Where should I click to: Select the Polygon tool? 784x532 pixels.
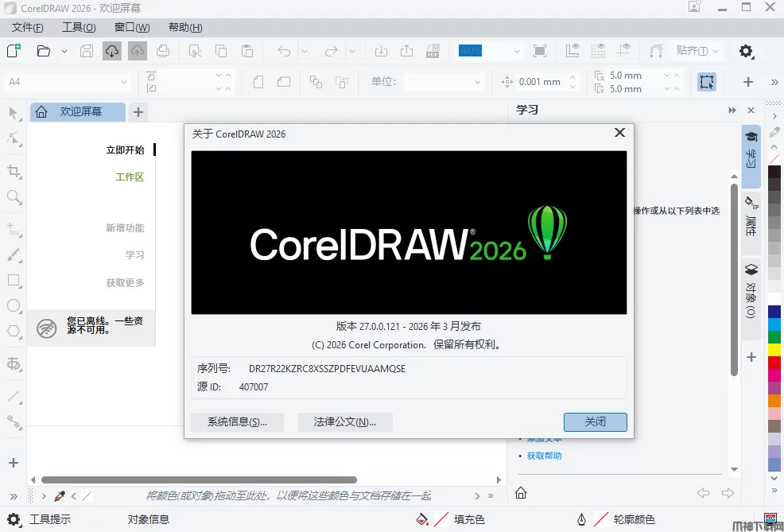click(14, 332)
